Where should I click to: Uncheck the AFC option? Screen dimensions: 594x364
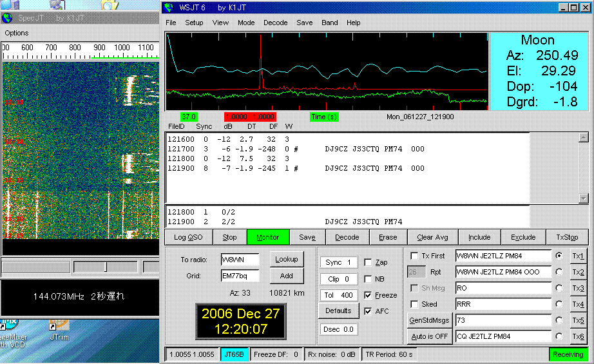(368, 311)
